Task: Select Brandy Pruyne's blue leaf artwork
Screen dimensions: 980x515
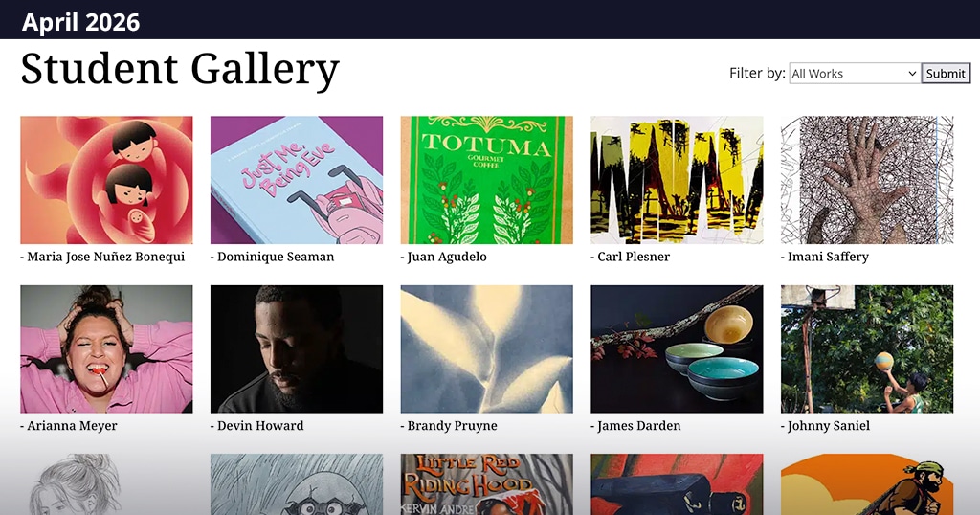Action: click(x=486, y=348)
